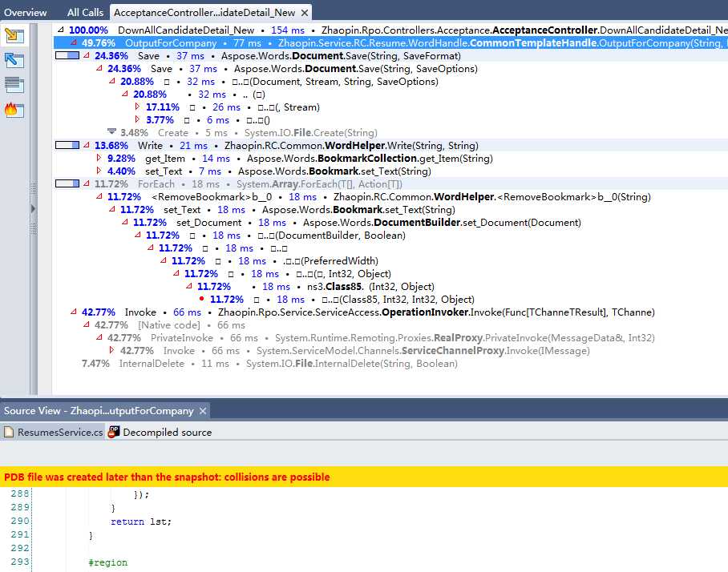The image size is (728, 572).
Task: Expand the 9.28% get_Item node
Action: tap(99, 158)
